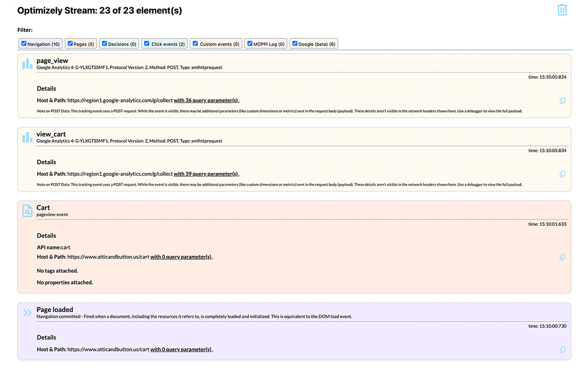This screenshot has height=368, width=588.
Task: Click the Navigation committed description text
Action: click(x=194, y=316)
